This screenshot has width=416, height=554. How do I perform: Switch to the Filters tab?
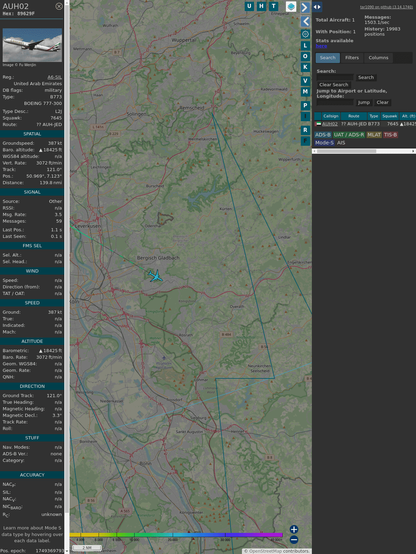coord(352,58)
